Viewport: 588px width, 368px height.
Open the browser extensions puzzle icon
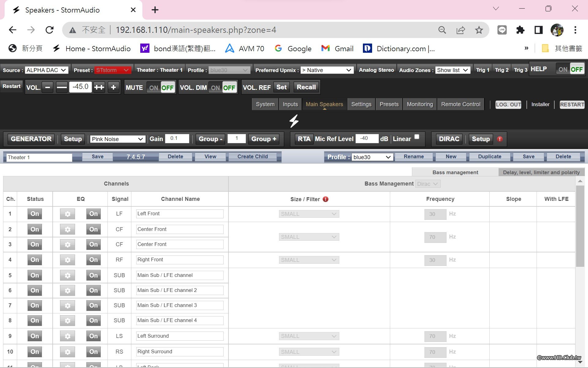pyautogui.click(x=520, y=30)
